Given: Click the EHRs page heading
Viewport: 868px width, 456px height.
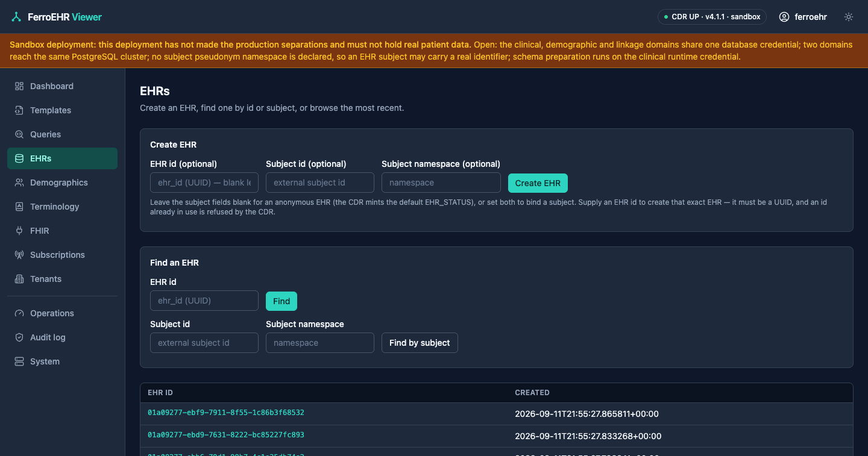Looking at the screenshot, I should [x=155, y=91].
